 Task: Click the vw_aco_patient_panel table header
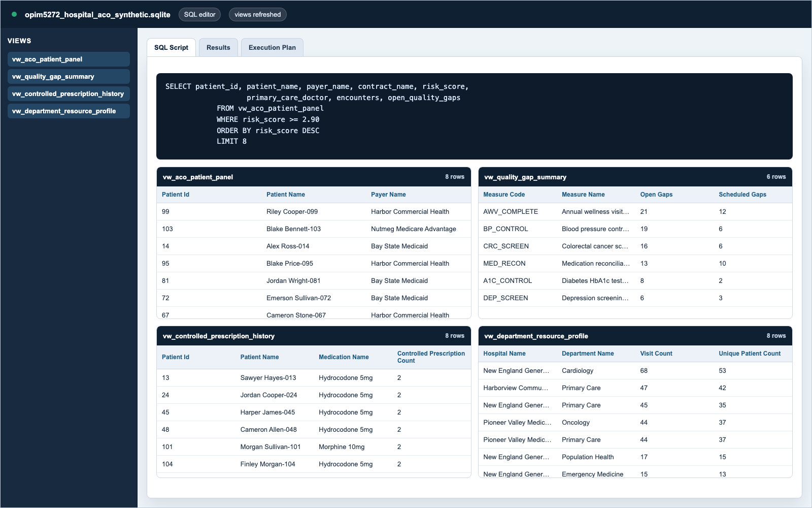point(314,177)
